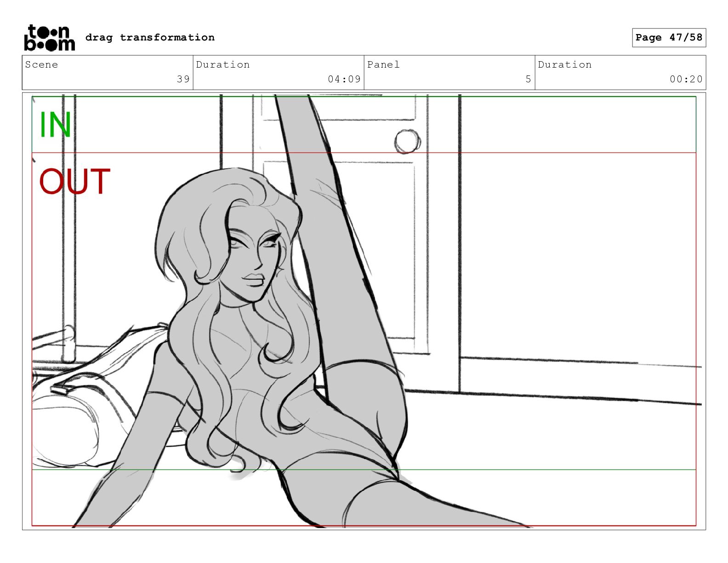
Task: Select the 'drag transformation' project title
Action: (x=150, y=37)
